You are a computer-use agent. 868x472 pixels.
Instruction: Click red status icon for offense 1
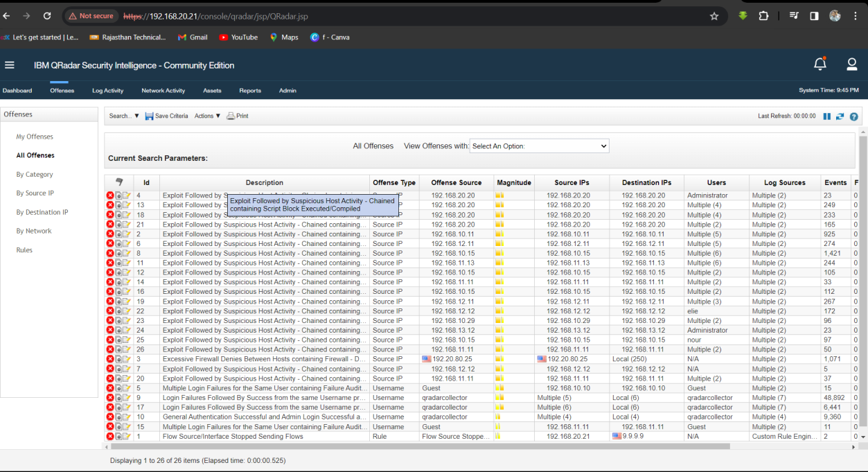point(109,437)
